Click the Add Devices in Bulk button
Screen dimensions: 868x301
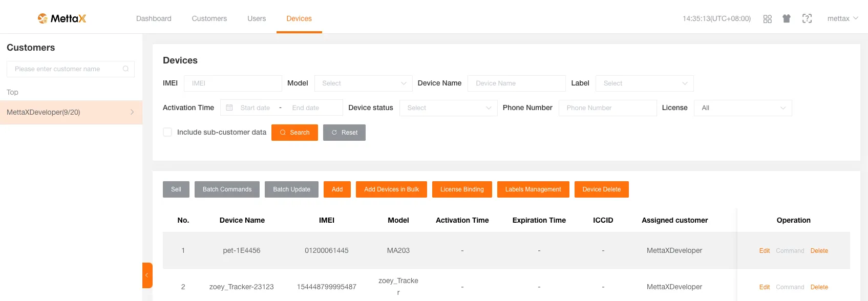click(391, 189)
